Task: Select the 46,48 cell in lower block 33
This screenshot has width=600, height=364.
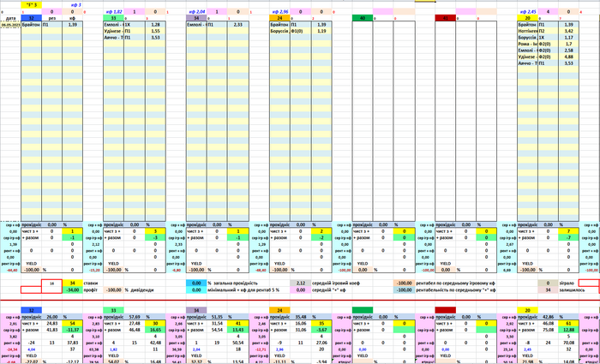Action: pyautogui.click(x=135, y=330)
